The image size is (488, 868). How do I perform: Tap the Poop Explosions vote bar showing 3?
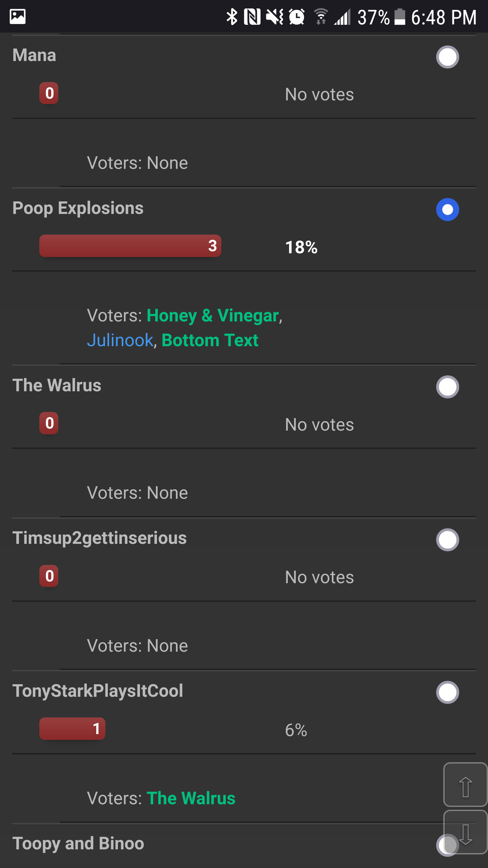tap(130, 246)
